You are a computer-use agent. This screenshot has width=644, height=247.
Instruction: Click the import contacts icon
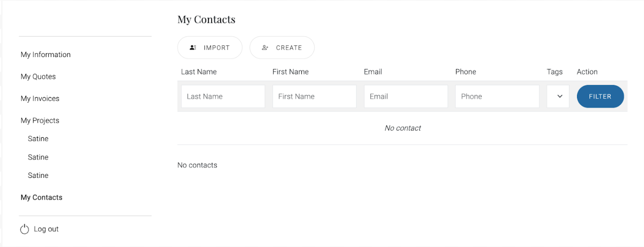(x=193, y=48)
